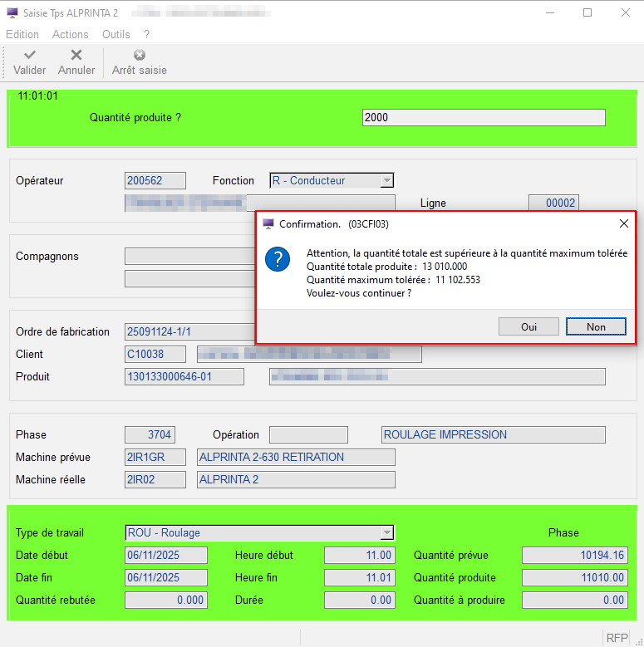Expand the Fonction dropdown arrow
This screenshot has height=647, width=644.
pyautogui.click(x=386, y=180)
